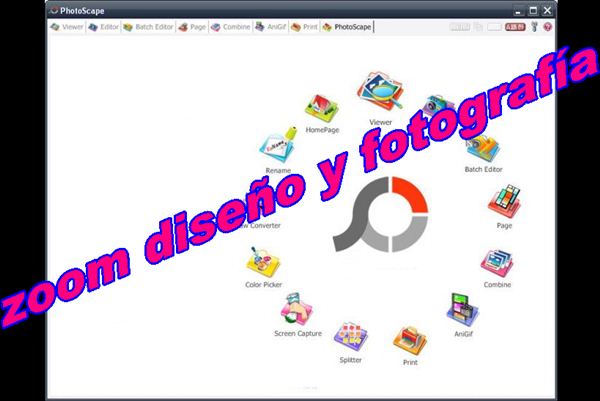The width and height of the screenshot is (600, 401).
Task: Launch the Splitter tool icon
Action: (x=351, y=337)
